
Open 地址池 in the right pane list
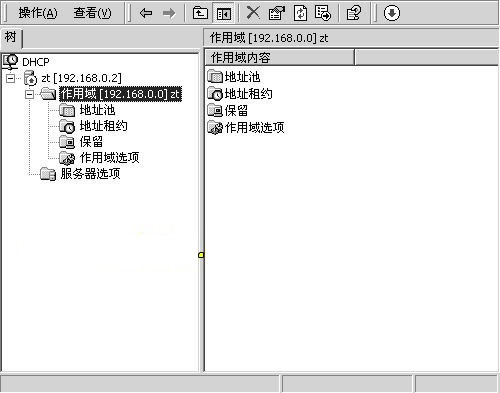242,77
